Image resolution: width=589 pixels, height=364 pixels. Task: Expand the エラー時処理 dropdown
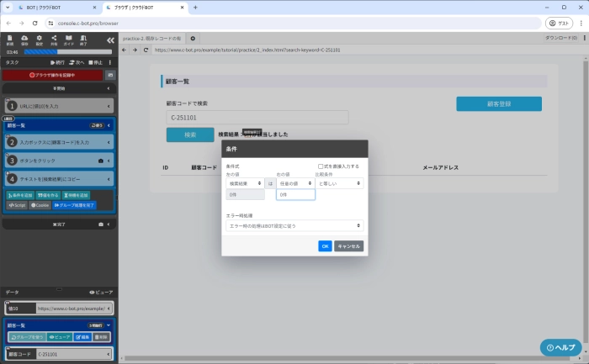[294, 225]
